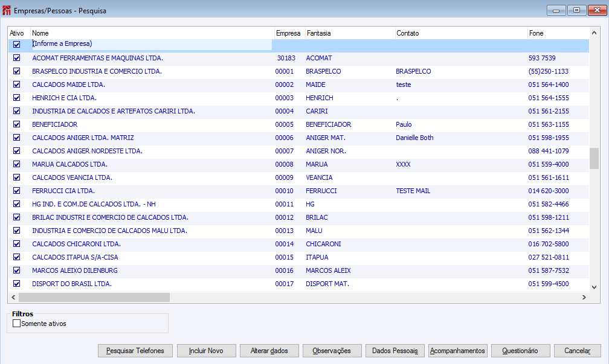Select HG IND. E COM.DE CALCADOS LTDA. - NH
The height and width of the screenshot is (364, 609).
click(94, 204)
